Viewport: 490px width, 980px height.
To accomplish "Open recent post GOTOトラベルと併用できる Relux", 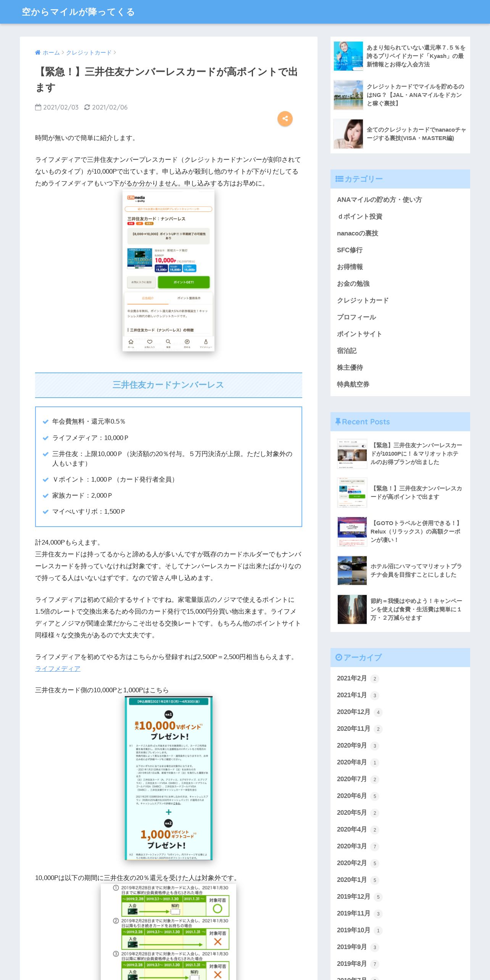I will pyautogui.click(x=416, y=532).
